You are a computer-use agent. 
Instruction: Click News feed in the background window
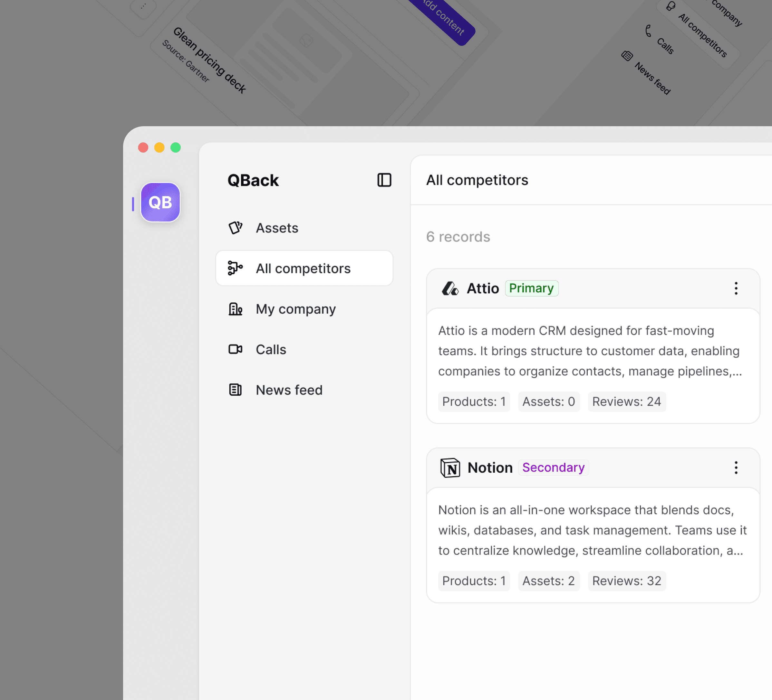pyautogui.click(x=653, y=79)
